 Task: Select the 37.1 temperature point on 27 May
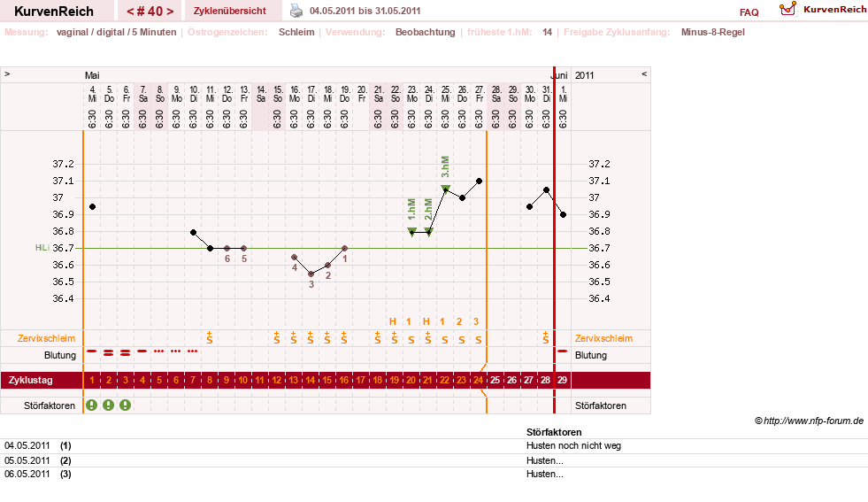480,181
